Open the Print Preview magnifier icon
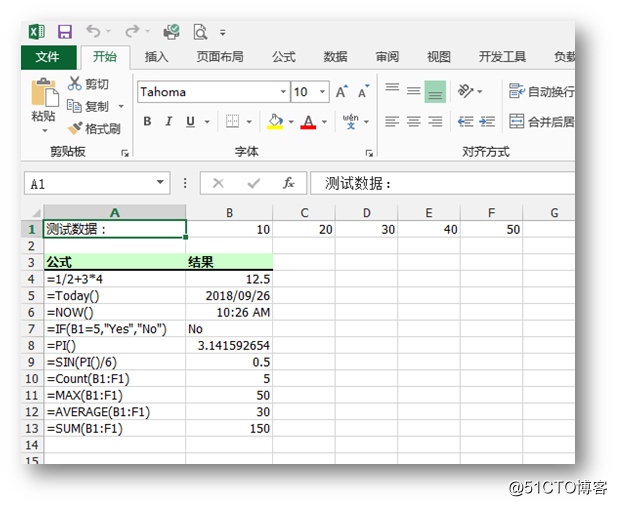This screenshot has height=506, width=617. coord(200,32)
